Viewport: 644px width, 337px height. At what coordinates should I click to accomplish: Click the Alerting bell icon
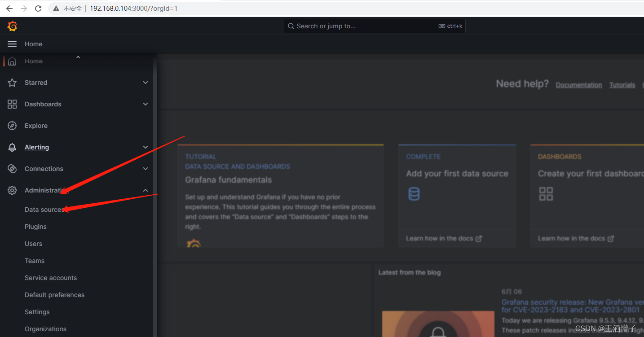point(12,147)
